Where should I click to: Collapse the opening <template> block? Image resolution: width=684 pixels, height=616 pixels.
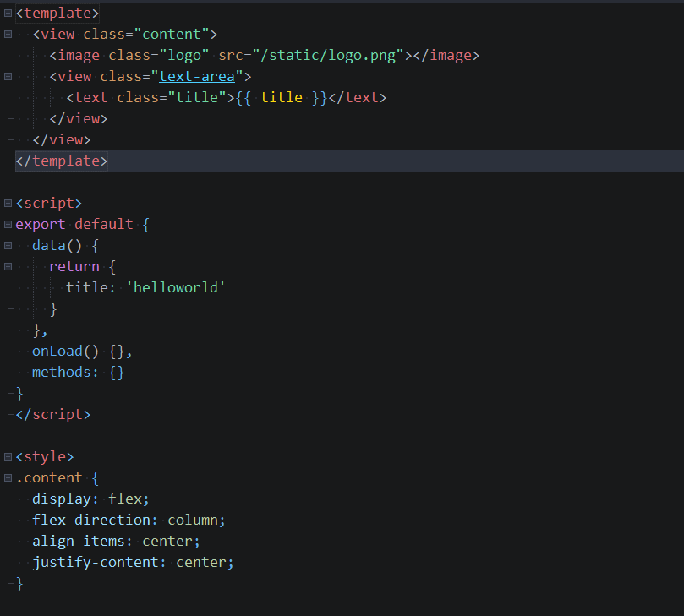point(8,13)
